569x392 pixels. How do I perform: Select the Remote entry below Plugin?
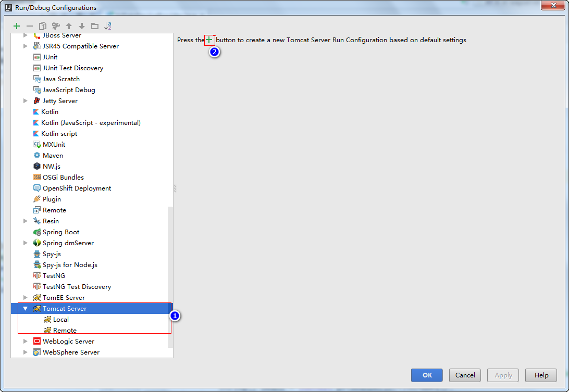(x=54, y=210)
